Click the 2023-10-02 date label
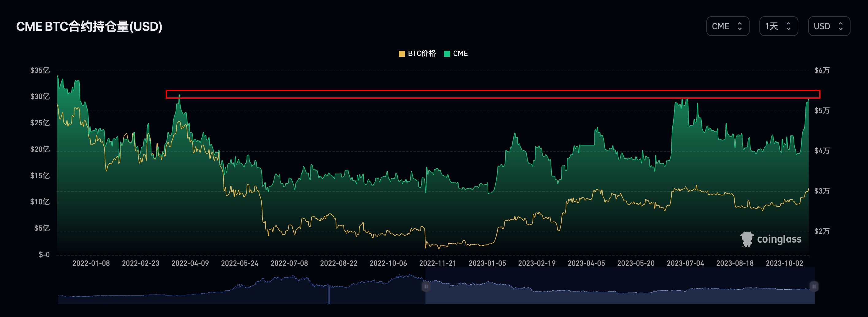Image resolution: width=868 pixels, height=317 pixels. 785,263
